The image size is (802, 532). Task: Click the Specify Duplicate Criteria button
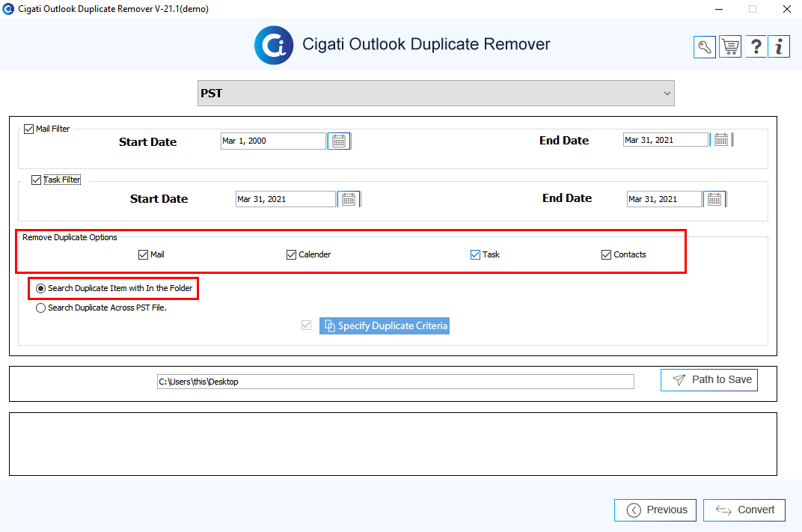point(385,325)
